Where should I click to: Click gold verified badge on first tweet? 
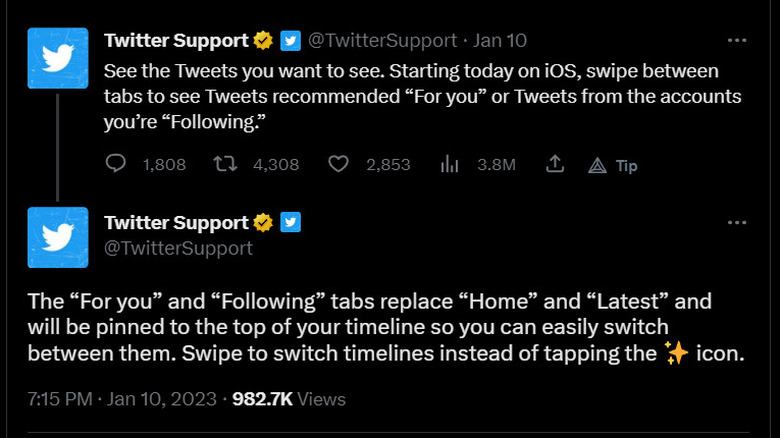click(x=264, y=41)
